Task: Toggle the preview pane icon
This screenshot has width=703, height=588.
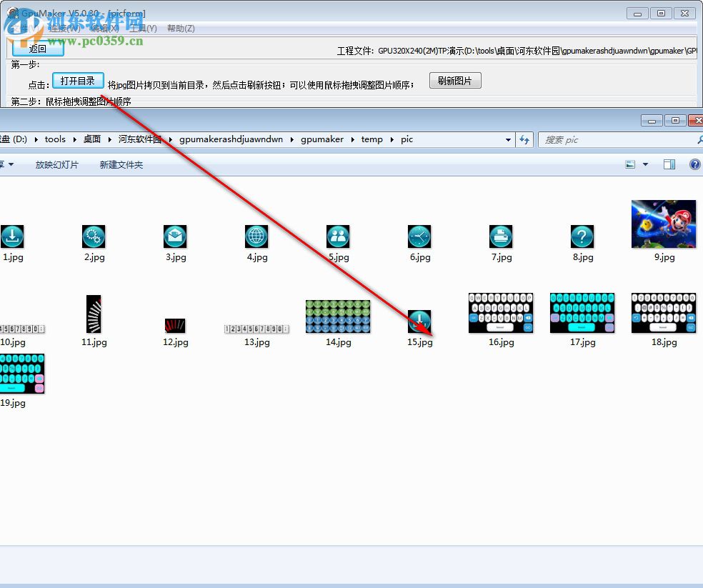Action: [x=669, y=164]
